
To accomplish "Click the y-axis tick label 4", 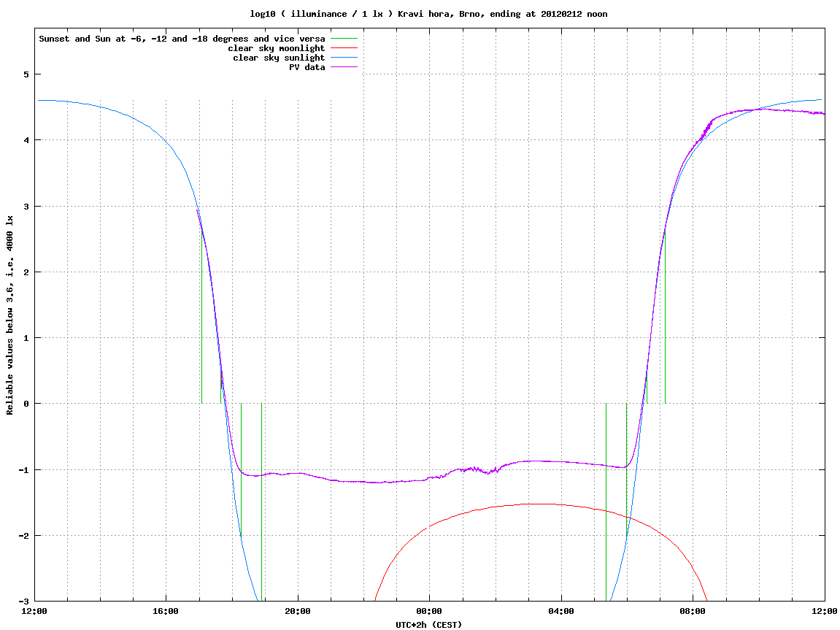I will 26,140.
